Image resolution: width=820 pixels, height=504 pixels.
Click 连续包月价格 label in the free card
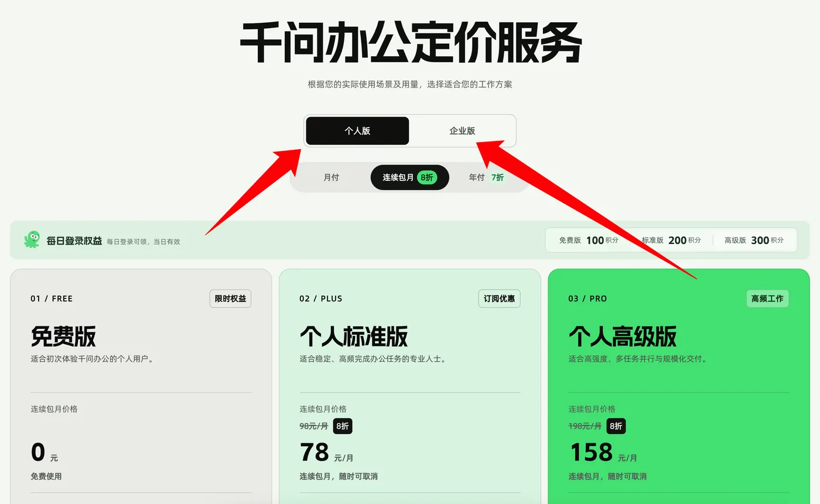point(54,409)
